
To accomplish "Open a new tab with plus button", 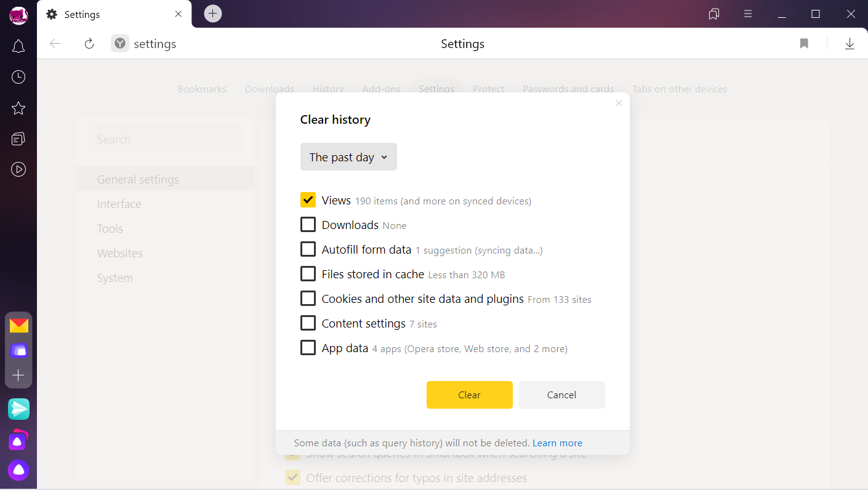I will click(213, 14).
